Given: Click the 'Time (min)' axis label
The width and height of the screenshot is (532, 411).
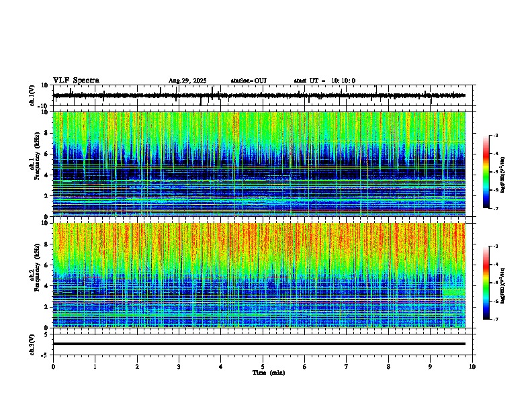Looking at the screenshot, I should pyautogui.click(x=269, y=373).
